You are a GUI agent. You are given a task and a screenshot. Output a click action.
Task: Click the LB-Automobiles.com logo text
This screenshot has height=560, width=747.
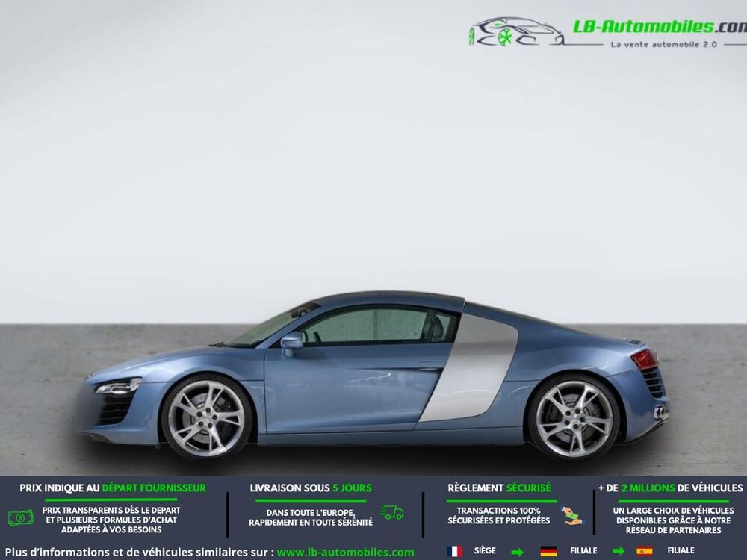pos(660,27)
